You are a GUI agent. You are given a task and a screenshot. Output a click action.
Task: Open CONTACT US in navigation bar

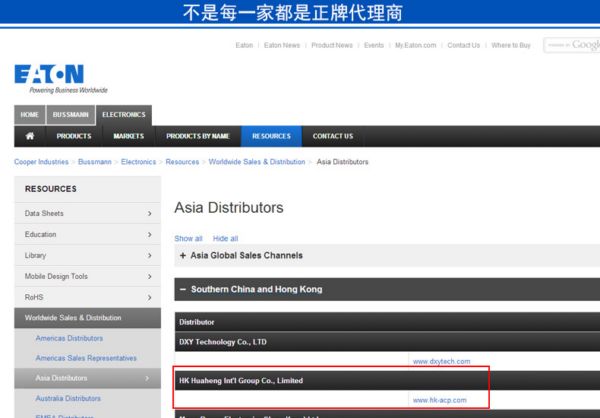[333, 136]
